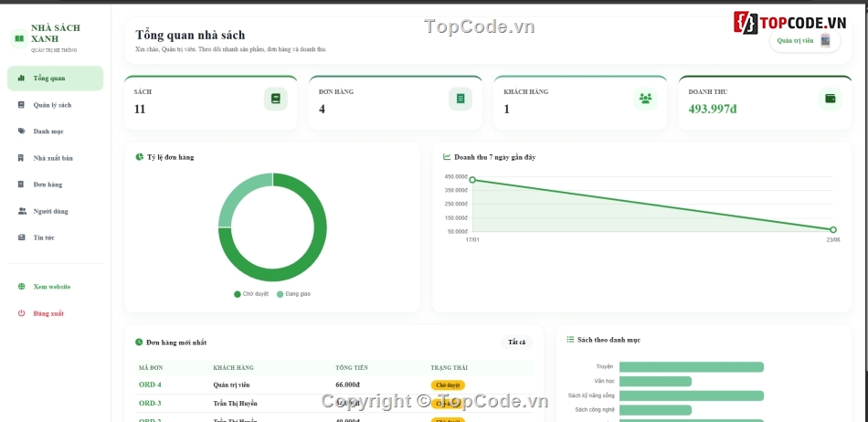868x422 pixels.
Task: Click the people icon on Khách hàng card
Action: point(645,99)
